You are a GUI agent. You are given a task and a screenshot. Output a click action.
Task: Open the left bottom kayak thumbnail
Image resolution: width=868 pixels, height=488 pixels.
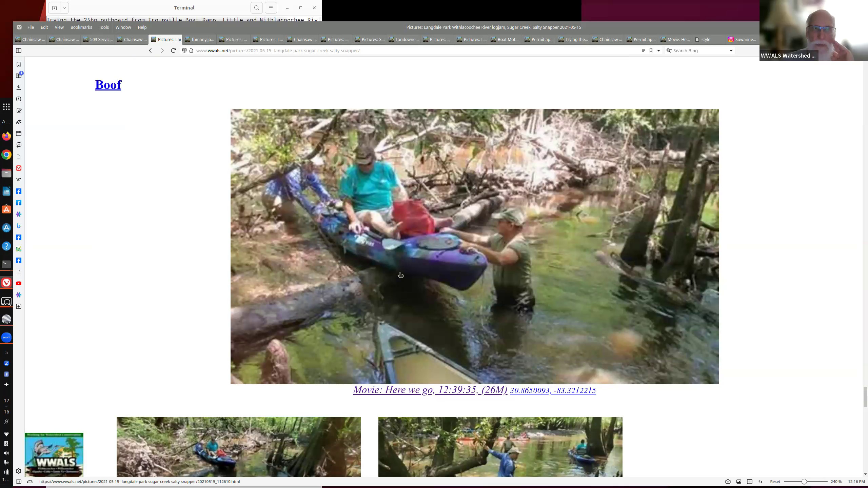pyautogui.click(x=238, y=447)
